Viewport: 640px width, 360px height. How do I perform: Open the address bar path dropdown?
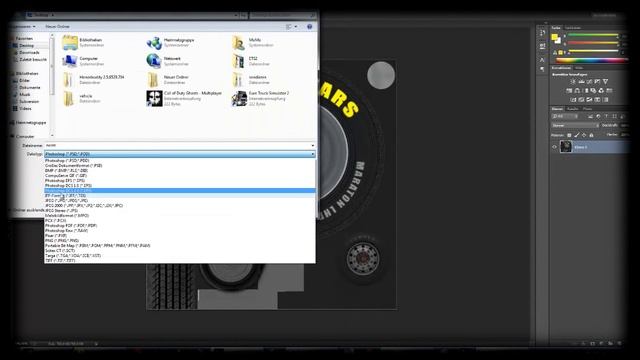236,16
